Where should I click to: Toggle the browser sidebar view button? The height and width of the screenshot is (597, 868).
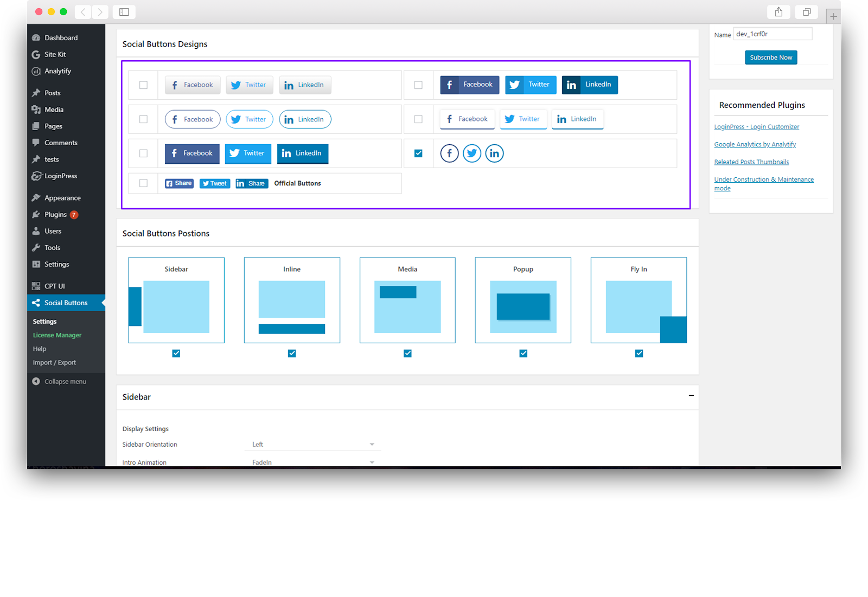pos(124,12)
